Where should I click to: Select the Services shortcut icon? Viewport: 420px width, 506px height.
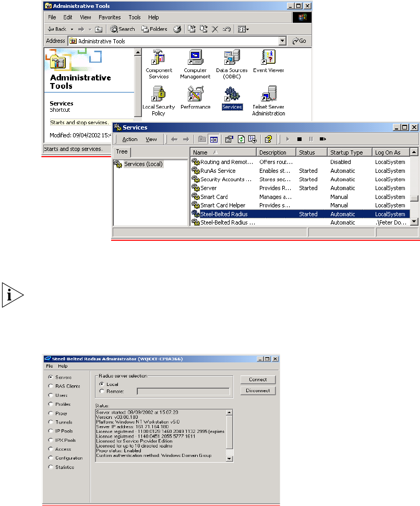pyautogui.click(x=232, y=98)
